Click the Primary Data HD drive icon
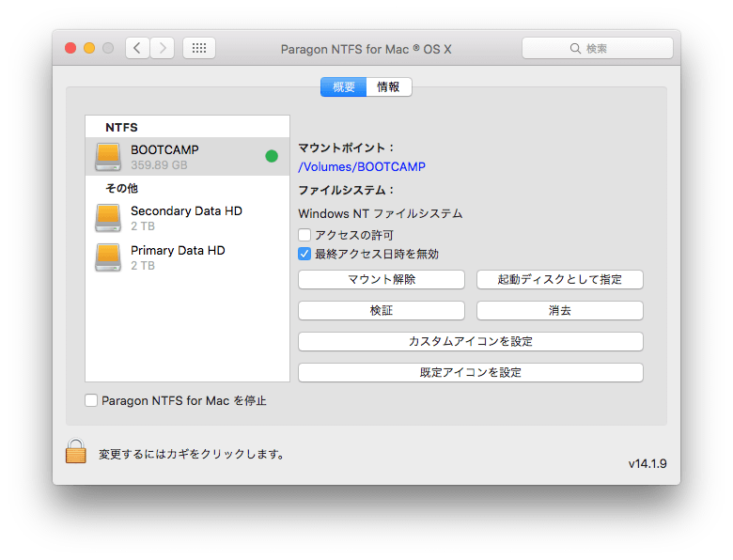 point(108,257)
